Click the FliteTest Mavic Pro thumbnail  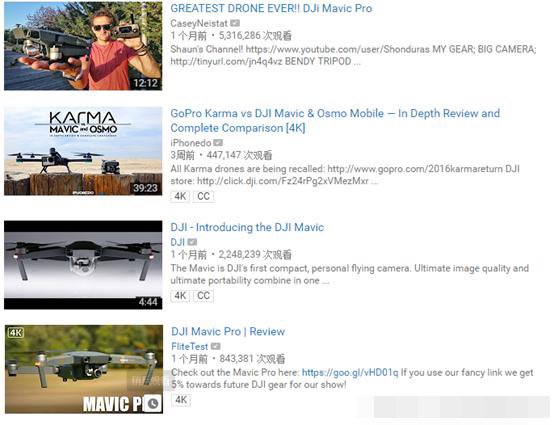84,369
